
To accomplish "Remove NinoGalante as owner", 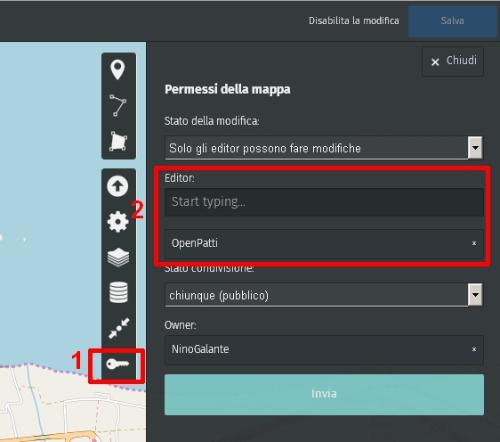I will pyautogui.click(x=474, y=349).
